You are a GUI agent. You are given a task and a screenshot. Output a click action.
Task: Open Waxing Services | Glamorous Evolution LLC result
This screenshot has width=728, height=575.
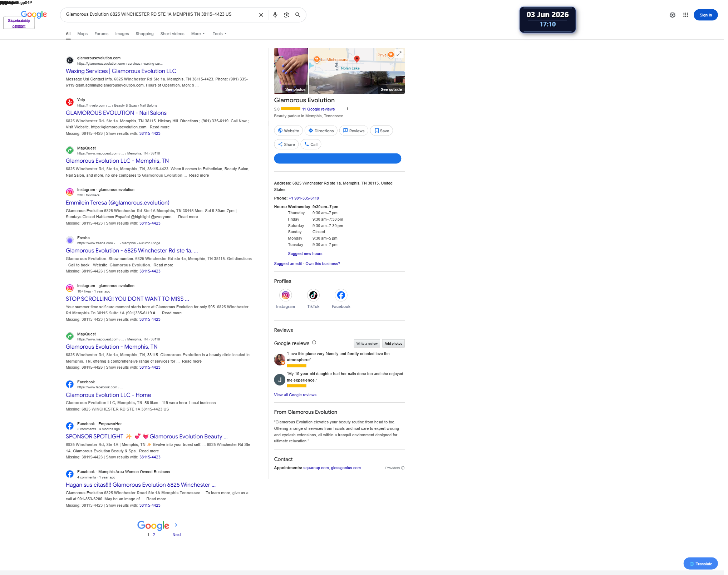tap(121, 71)
